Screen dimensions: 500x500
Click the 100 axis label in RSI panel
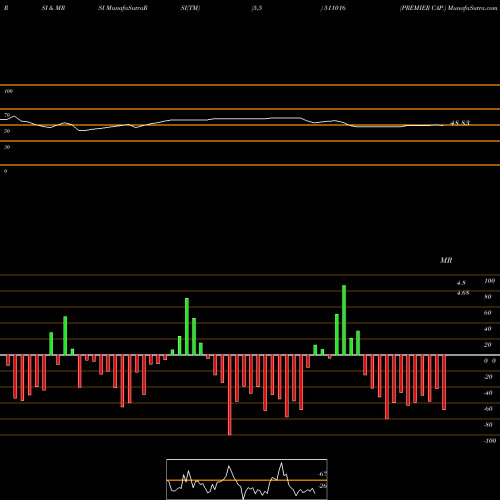(x=8, y=91)
